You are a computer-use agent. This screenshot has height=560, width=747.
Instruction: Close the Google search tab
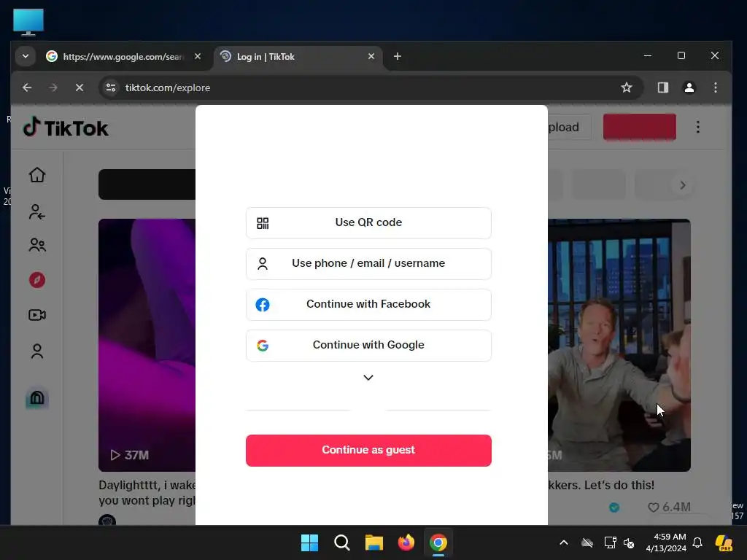198,57
